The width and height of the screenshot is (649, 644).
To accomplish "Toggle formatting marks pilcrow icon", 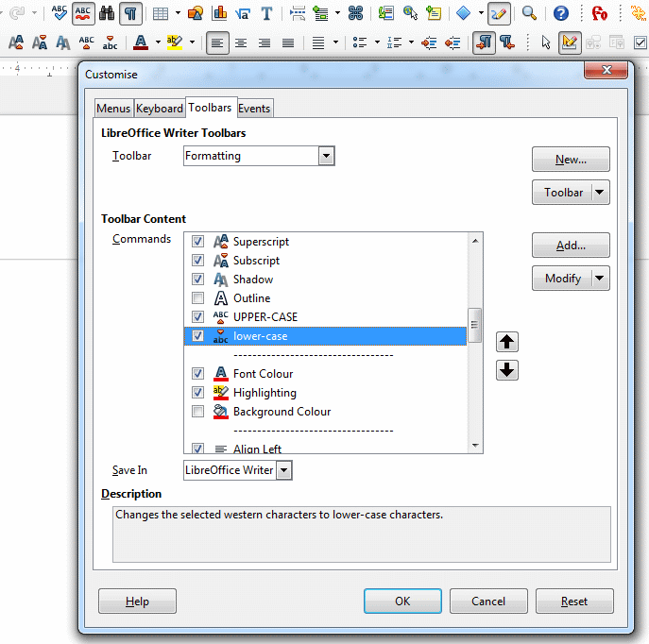I will coord(130,13).
